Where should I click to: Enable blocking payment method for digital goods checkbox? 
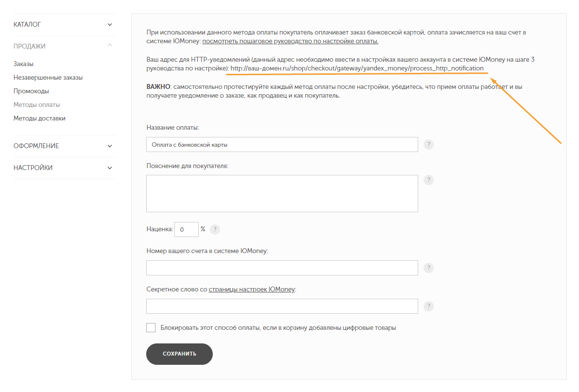pos(151,327)
